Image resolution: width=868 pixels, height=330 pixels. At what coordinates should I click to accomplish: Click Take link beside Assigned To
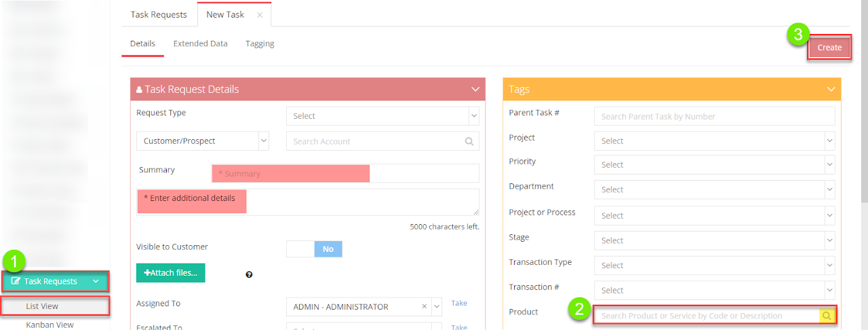(x=459, y=304)
